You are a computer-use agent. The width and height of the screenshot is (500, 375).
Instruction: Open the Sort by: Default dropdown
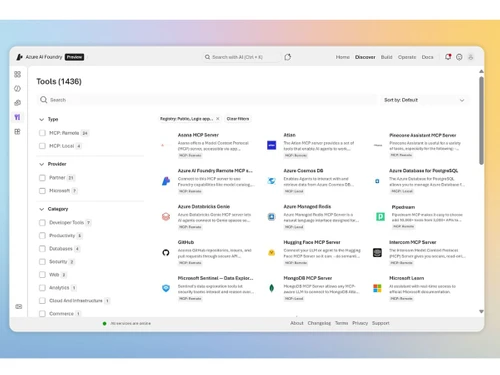[424, 100]
